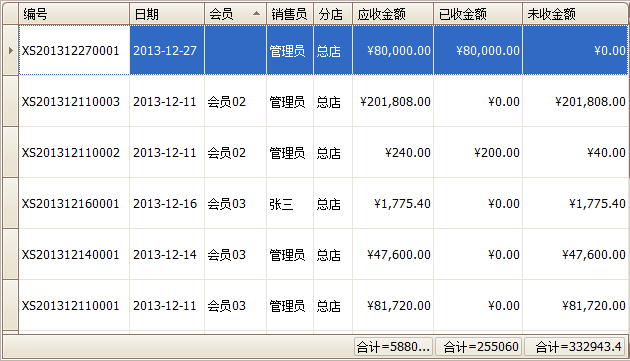The image size is (630, 361).
Task: Select the ¥1,775.40 应收金额 cell
Action: [393, 203]
